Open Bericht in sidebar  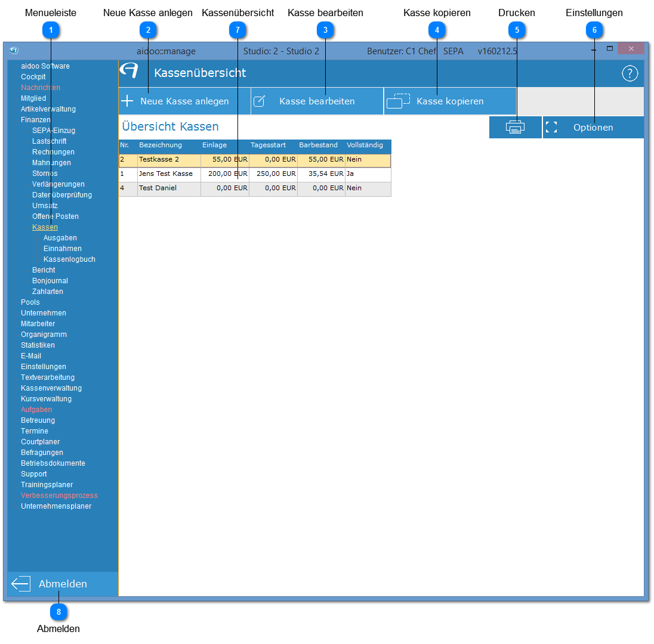tap(44, 270)
